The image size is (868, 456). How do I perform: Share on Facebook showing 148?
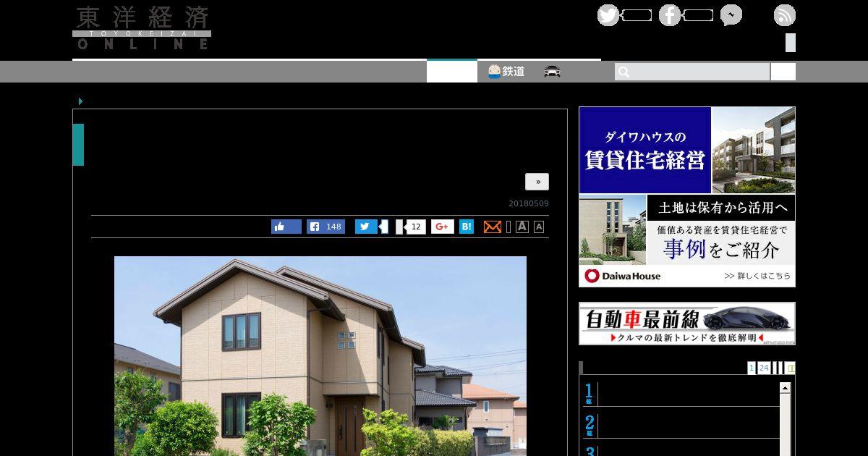[325, 227]
